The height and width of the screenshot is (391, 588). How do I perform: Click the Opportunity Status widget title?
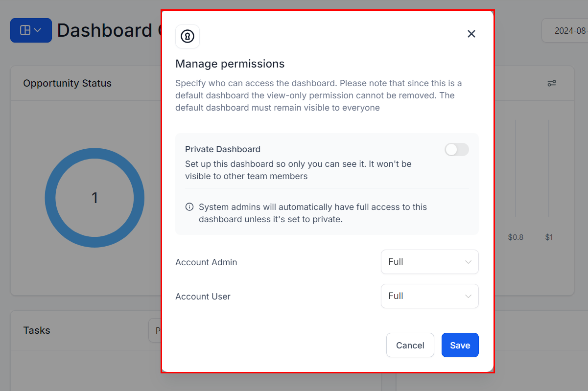click(x=68, y=83)
